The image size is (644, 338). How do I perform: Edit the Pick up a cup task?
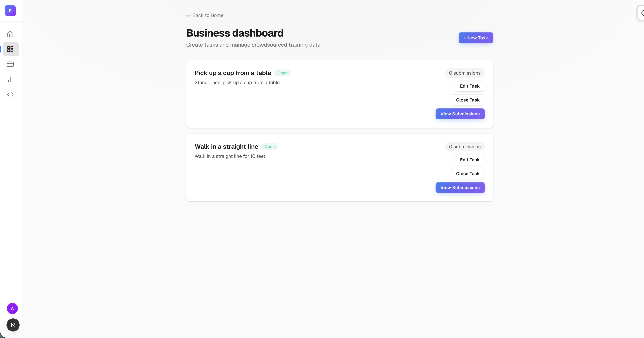pos(469,86)
